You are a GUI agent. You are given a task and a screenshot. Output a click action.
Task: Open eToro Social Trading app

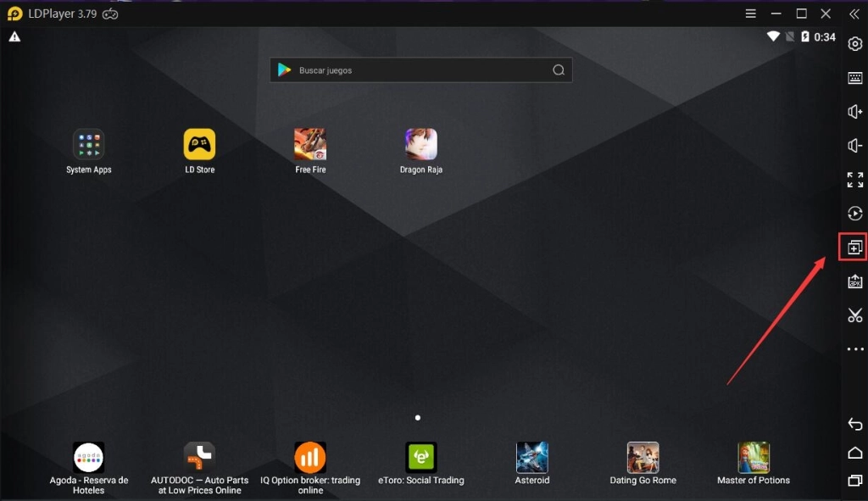pos(420,457)
